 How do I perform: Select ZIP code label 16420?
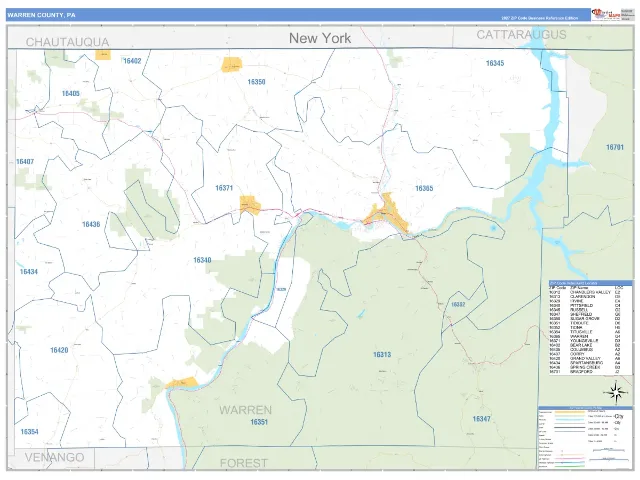click(x=59, y=350)
